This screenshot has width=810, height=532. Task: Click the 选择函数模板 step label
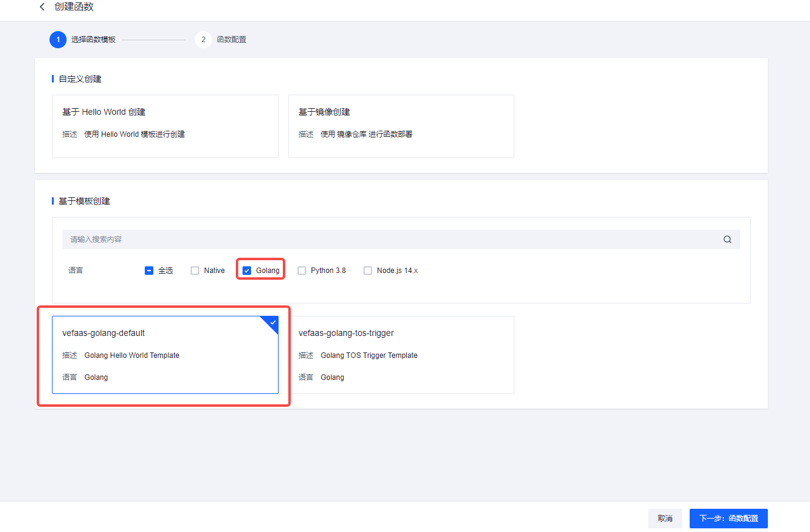click(x=93, y=40)
